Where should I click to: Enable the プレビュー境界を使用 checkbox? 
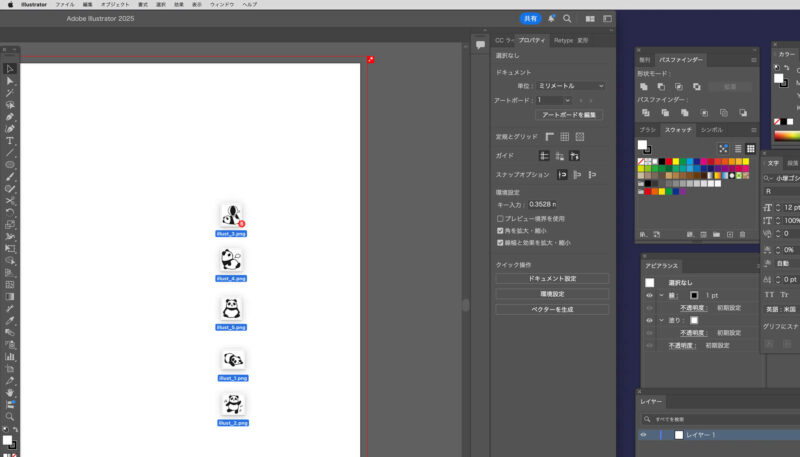pos(500,218)
